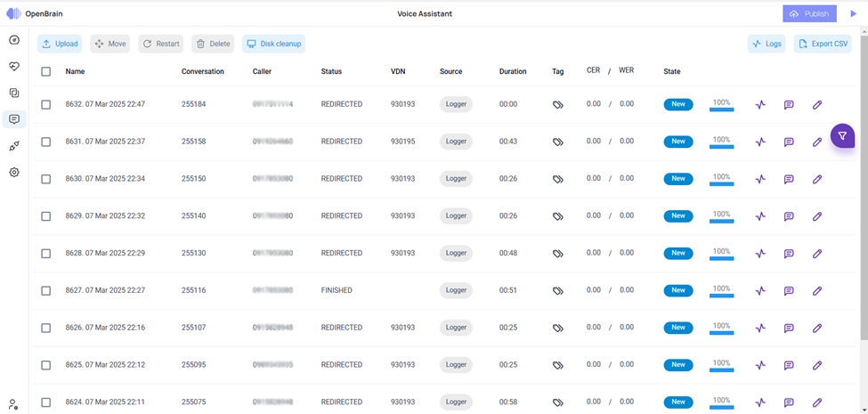Click the Status column header
Image resolution: width=868 pixels, height=414 pixels.
(x=331, y=71)
